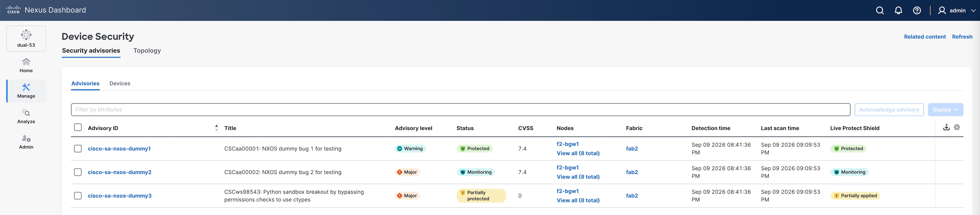Open the search magnifier icon

click(880, 10)
